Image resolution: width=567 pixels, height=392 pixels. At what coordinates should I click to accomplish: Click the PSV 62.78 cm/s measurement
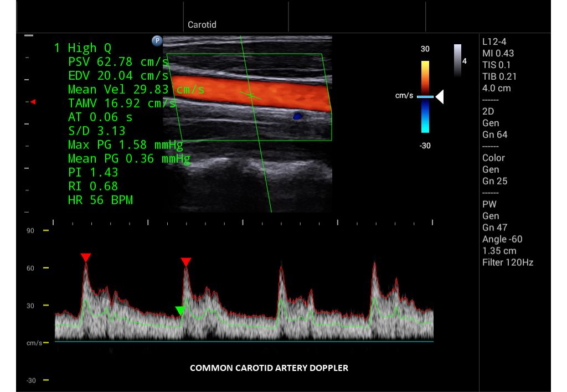[x=118, y=61]
